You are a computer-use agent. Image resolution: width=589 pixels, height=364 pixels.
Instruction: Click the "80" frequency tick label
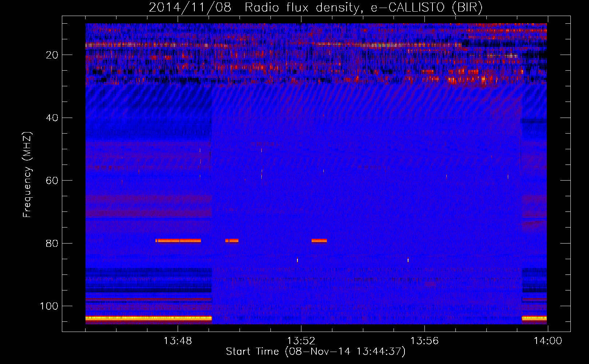point(52,243)
